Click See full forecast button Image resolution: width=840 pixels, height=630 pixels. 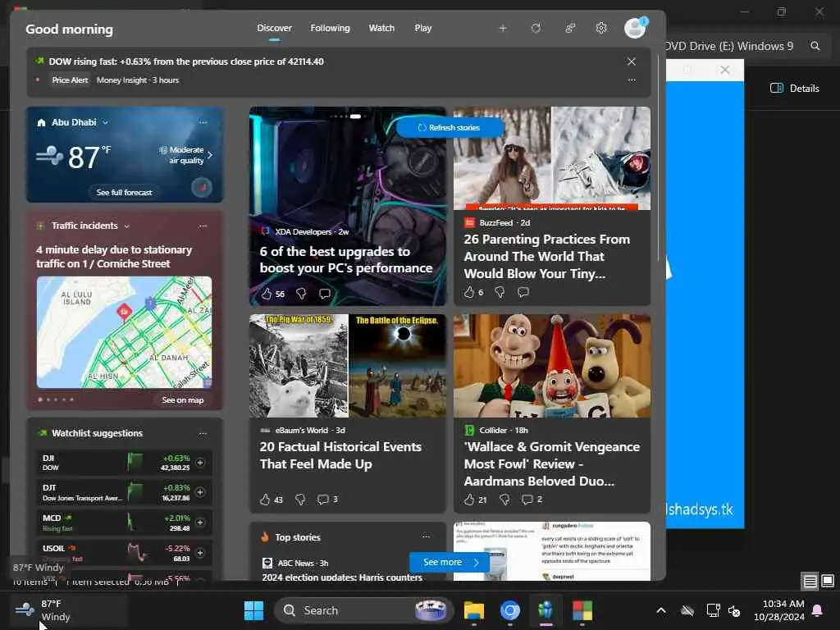pyautogui.click(x=125, y=192)
